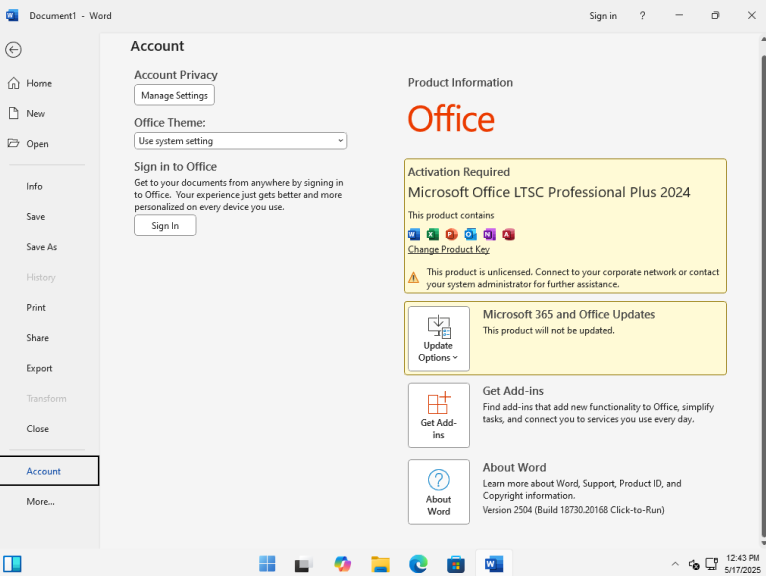
Task: Click the Microsoft Office LTSC Professional Plus 2024 text
Action: coord(549,192)
